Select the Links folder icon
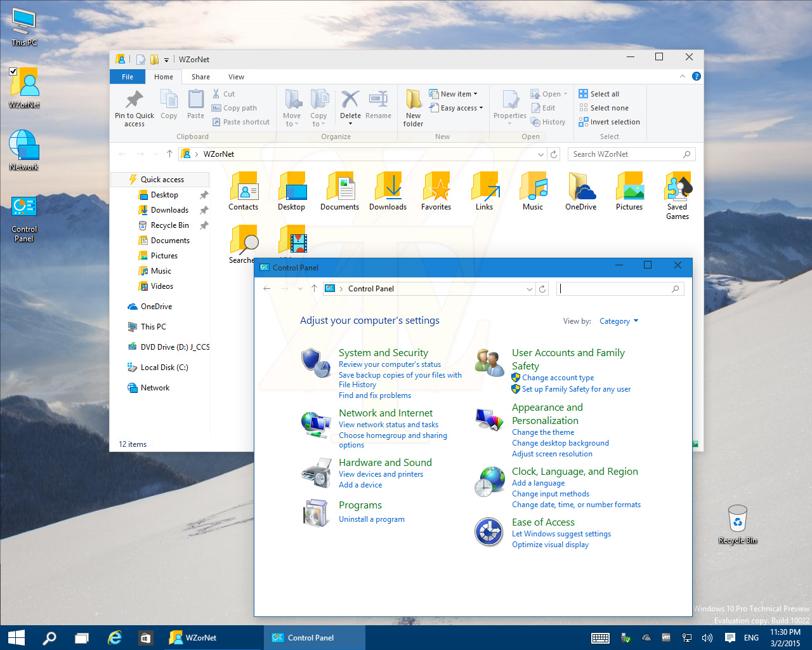The image size is (812, 650). [485, 187]
